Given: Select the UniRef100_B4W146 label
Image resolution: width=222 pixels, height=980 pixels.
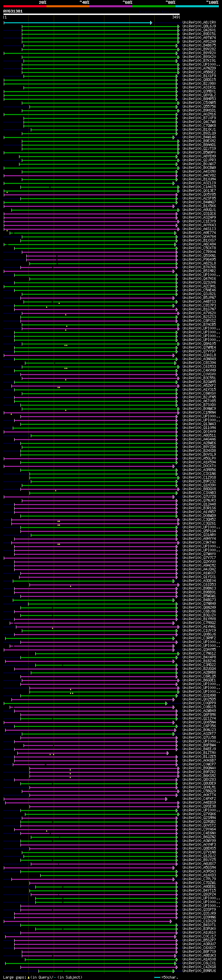Looking at the screenshot, I should click(x=199, y=137).
